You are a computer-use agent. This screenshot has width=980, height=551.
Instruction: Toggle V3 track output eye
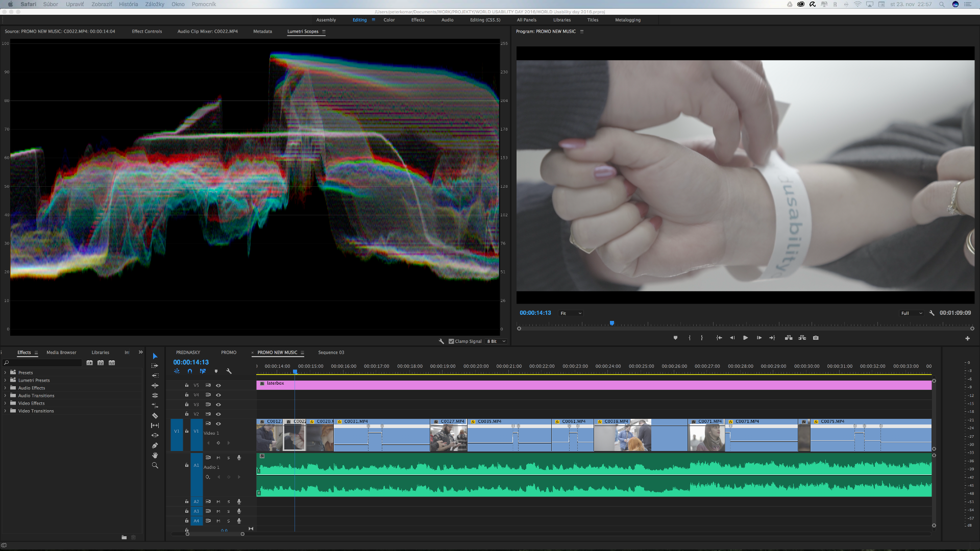coord(218,405)
